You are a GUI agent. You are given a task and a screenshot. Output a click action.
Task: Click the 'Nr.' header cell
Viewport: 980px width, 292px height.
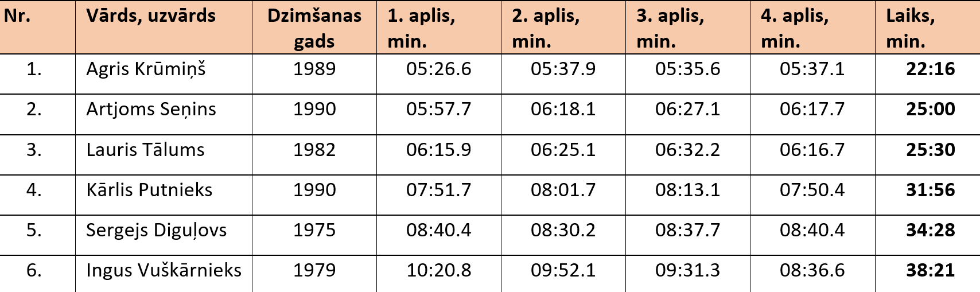(x=17, y=16)
